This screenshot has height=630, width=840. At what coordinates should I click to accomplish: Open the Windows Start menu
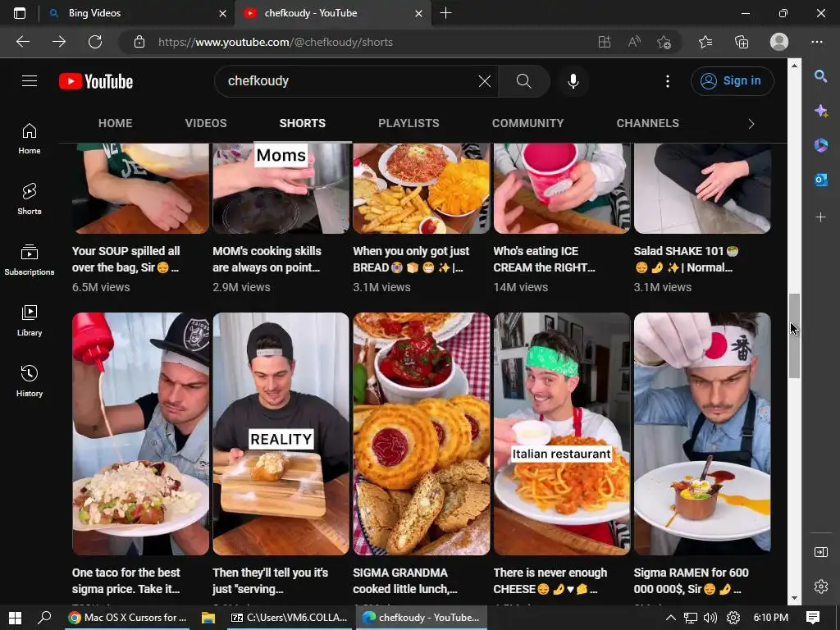point(15,618)
